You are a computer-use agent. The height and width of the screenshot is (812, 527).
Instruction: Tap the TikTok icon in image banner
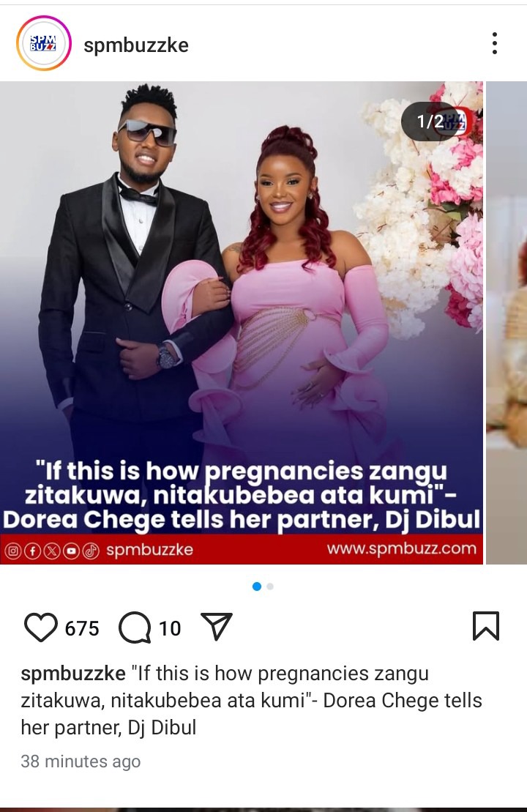[91, 551]
